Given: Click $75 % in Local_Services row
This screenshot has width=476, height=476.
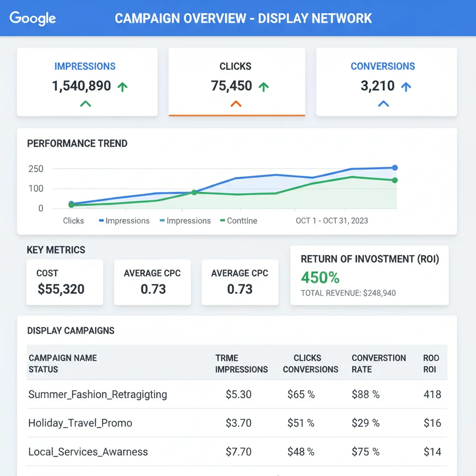Looking at the screenshot, I should pos(365,452).
